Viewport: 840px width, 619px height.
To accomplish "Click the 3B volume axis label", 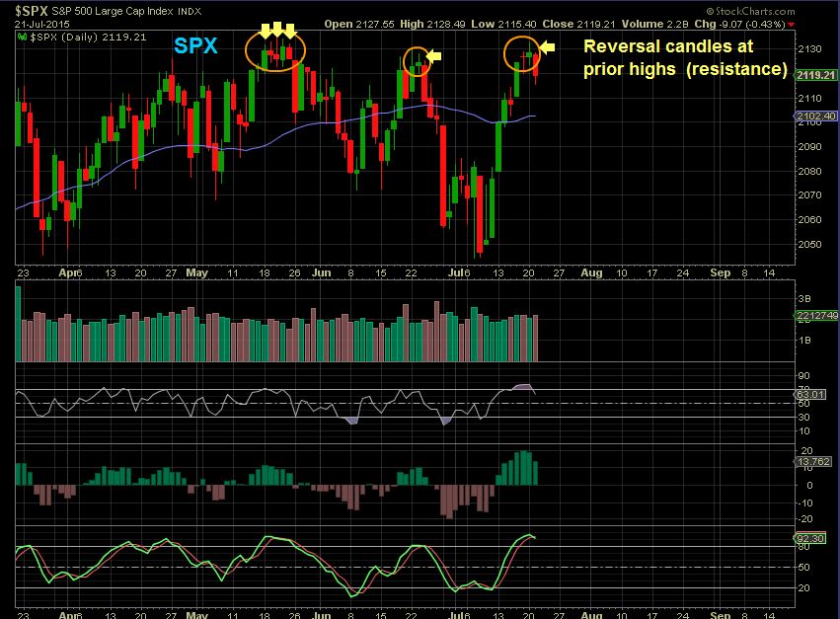I will (804, 298).
